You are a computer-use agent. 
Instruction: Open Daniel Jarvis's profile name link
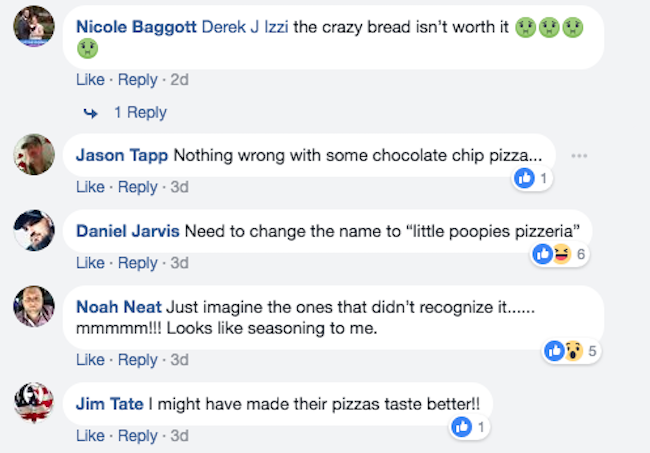(128, 231)
